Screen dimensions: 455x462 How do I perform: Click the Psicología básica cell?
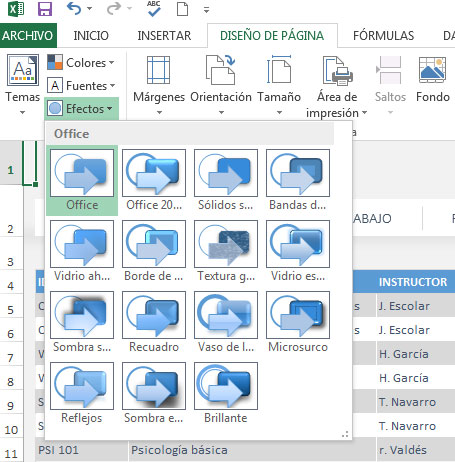coord(252,450)
